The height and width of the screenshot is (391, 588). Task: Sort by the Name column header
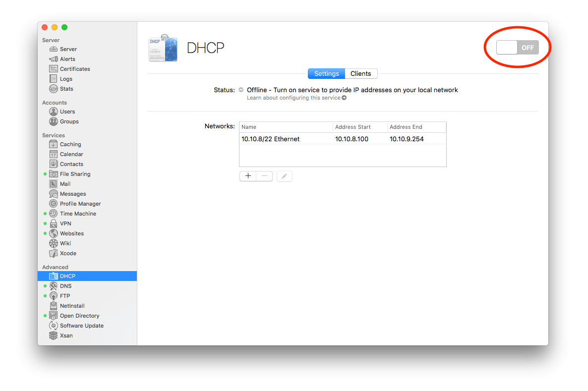click(x=286, y=127)
